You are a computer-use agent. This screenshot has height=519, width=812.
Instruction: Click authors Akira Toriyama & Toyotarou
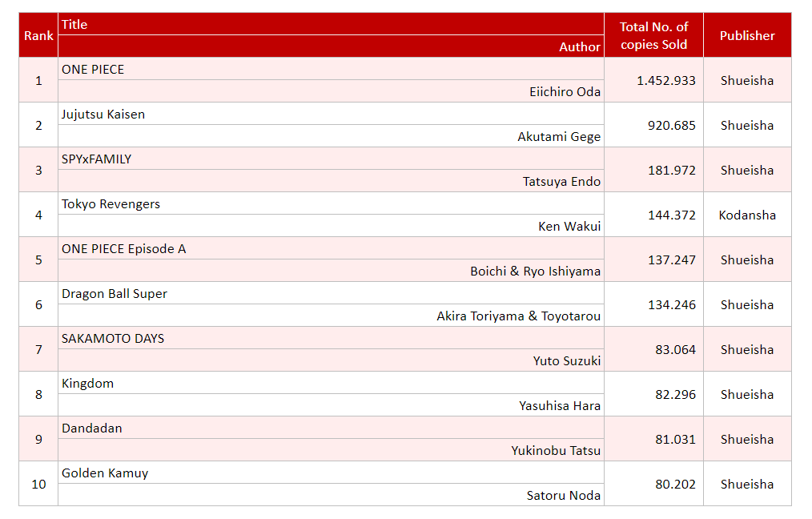pos(518,316)
